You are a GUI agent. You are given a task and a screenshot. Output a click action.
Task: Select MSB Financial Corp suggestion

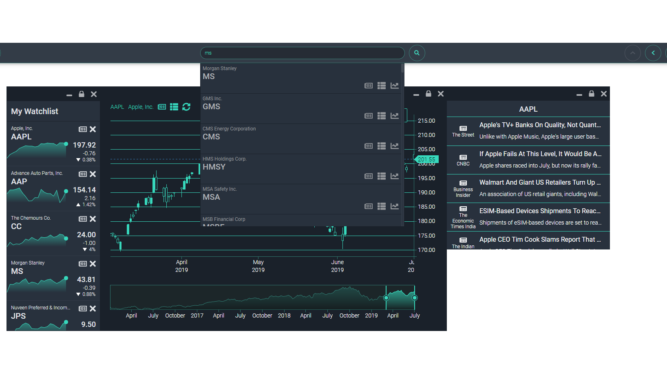301,221
